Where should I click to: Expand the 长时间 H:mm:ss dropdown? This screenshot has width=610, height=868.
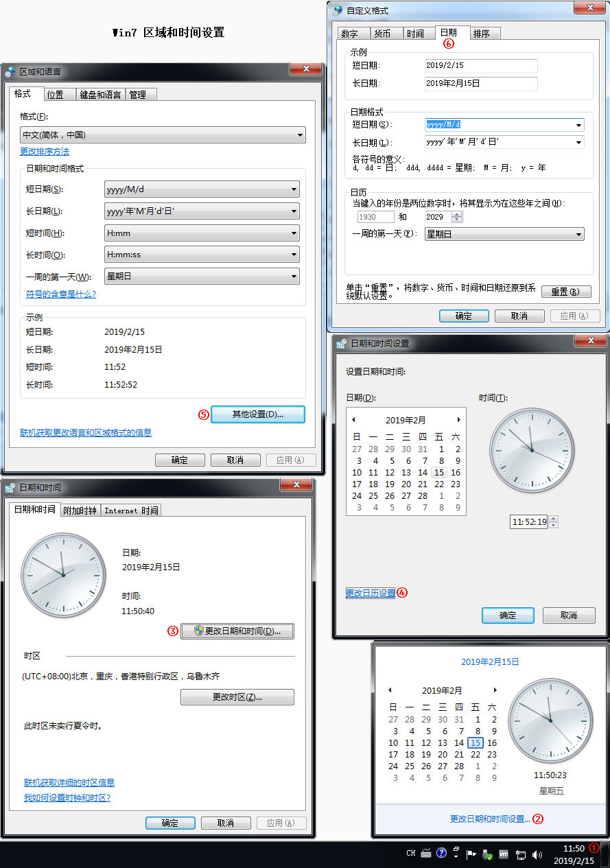tap(202, 255)
